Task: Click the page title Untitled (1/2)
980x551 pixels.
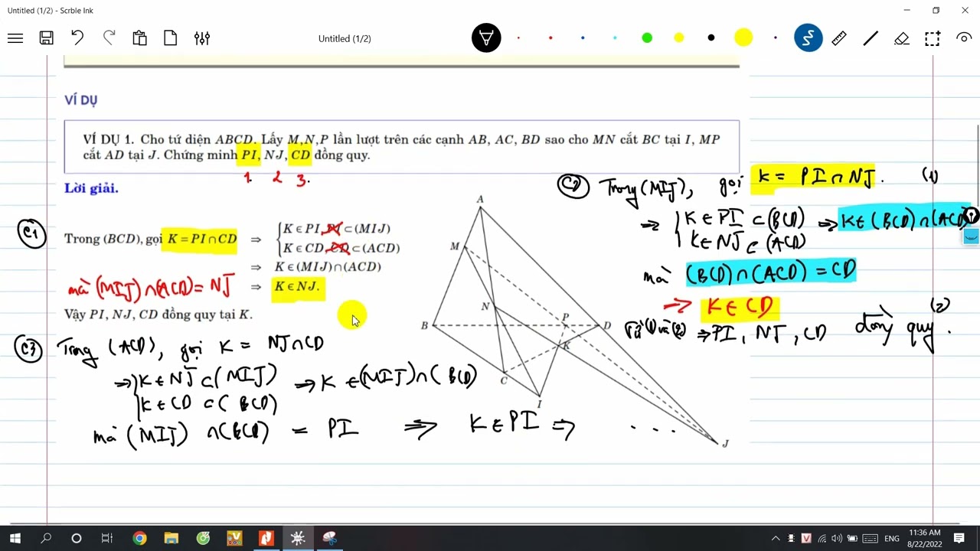Action: coord(345,38)
